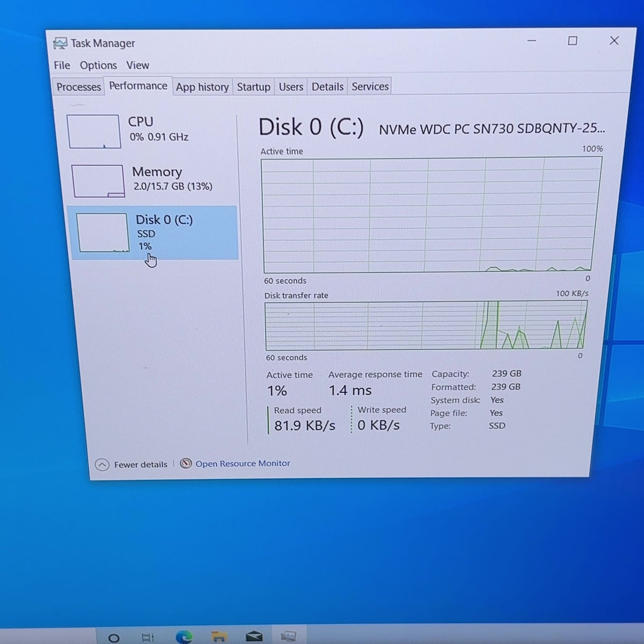Go to the Startup tab

[x=254, y=87]
